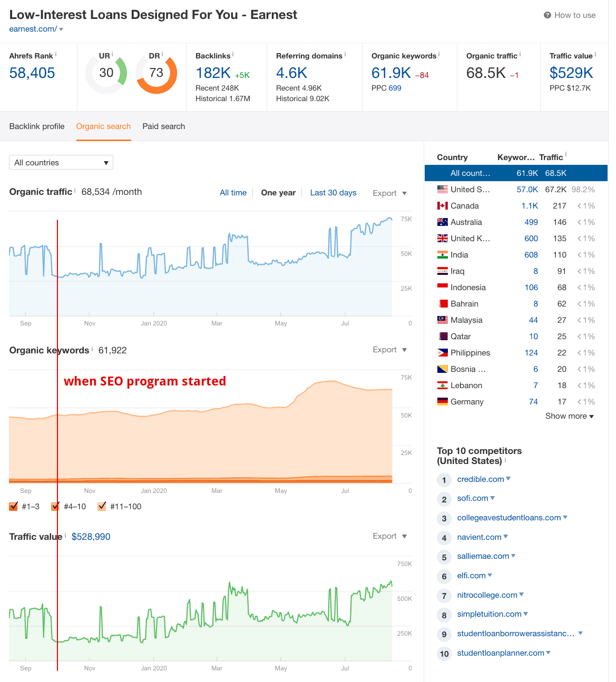
Task: Select the One year range
Action: point(278,193)
